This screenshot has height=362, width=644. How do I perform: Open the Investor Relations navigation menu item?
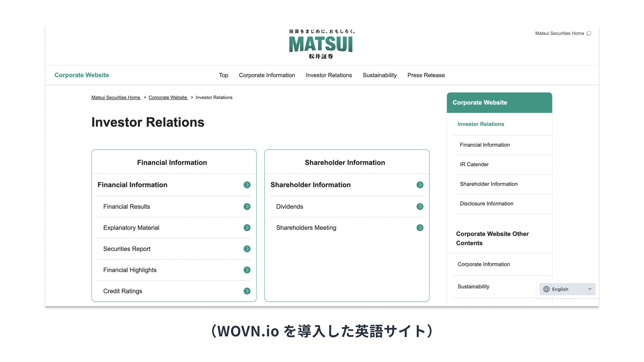coord(329,75)
